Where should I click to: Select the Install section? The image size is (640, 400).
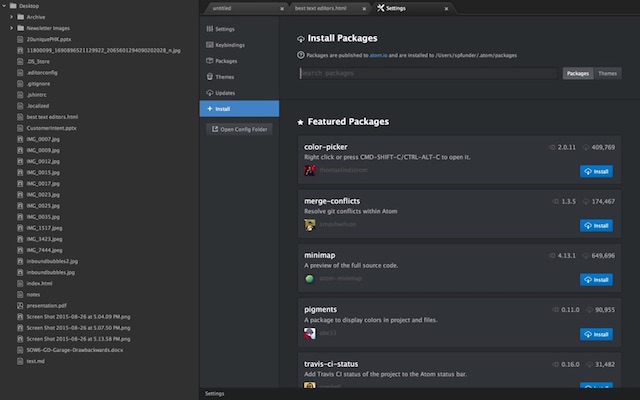point(239,109)
